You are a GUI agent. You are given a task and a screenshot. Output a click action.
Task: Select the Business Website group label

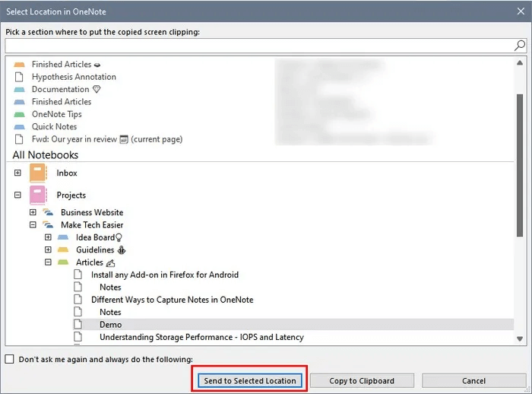click(92, 212)
